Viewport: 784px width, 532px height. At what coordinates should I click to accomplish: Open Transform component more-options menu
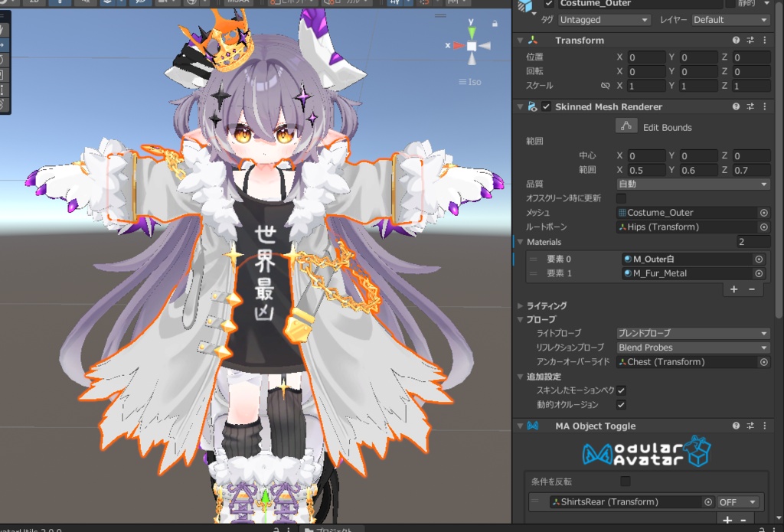pos(765,40)
